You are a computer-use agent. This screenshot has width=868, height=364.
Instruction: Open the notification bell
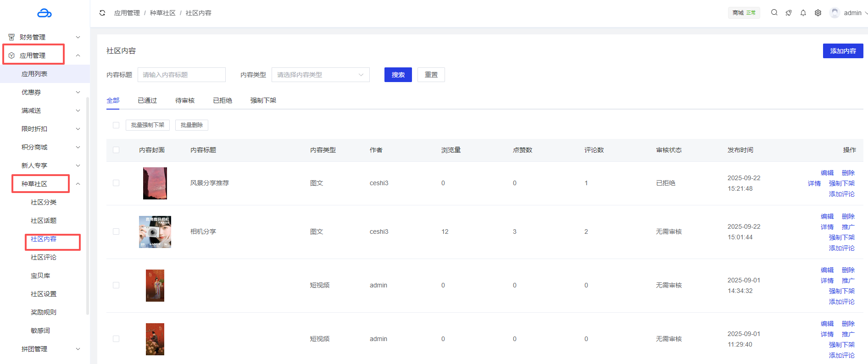tap(803, 13)
